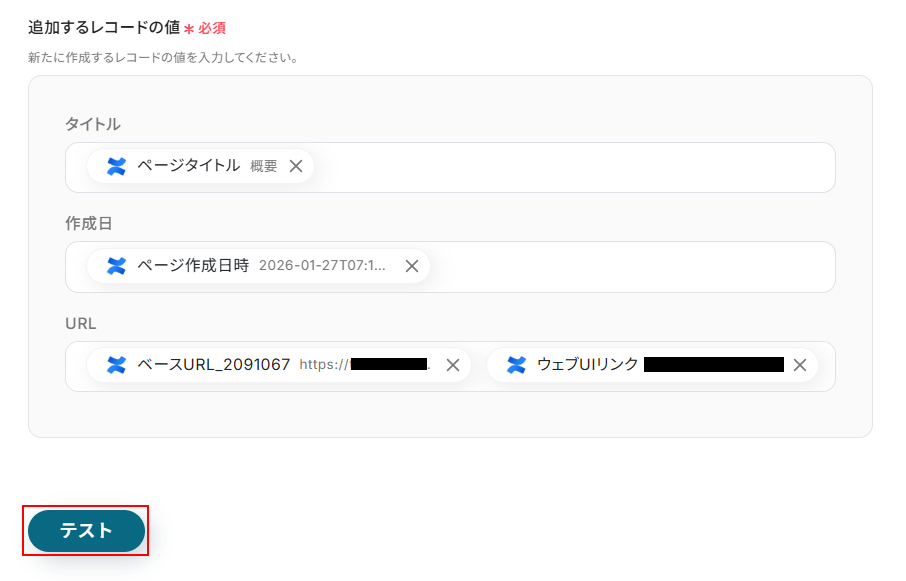The height and width of the screenshot is (581, 906).
Task: Click the 作成日 field label
Action: tap(89, 223)
